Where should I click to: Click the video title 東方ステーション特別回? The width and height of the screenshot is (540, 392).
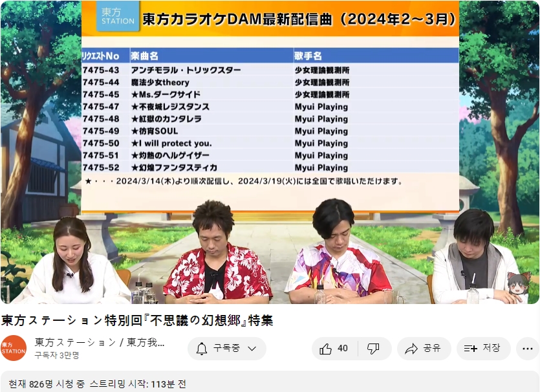pos(137,320)
